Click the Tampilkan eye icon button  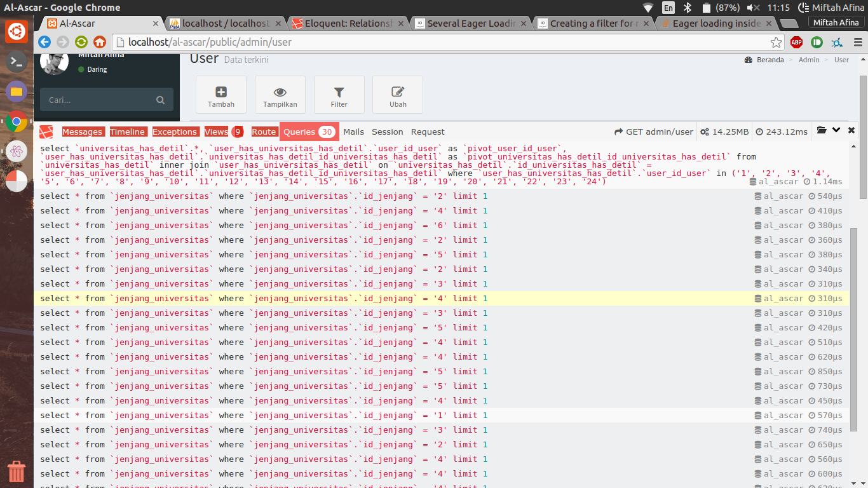click(280, 95)
